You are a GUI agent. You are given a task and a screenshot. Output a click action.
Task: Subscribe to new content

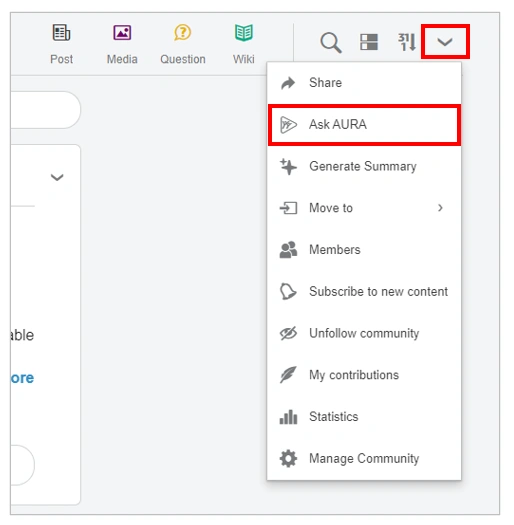click(364, 291)
